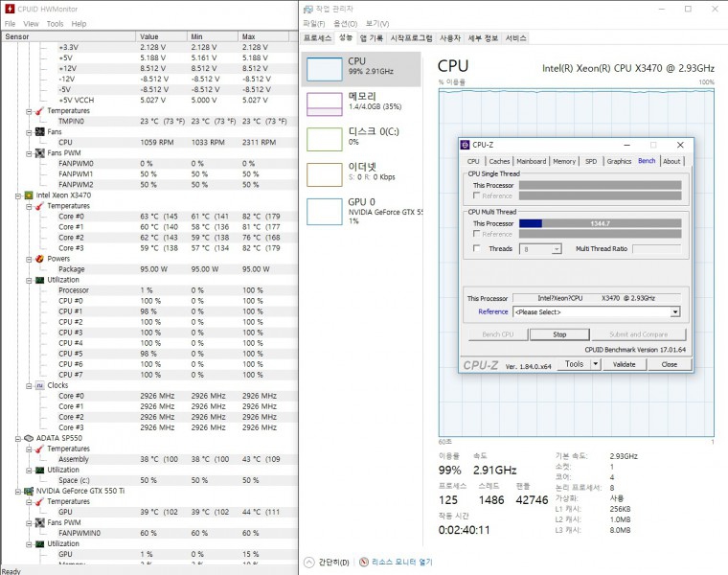Image resolution: width=728 pixels, height=575 pixels.
Task: Select the GPU 0 performance thumbnail
Action: click(325, 212)
